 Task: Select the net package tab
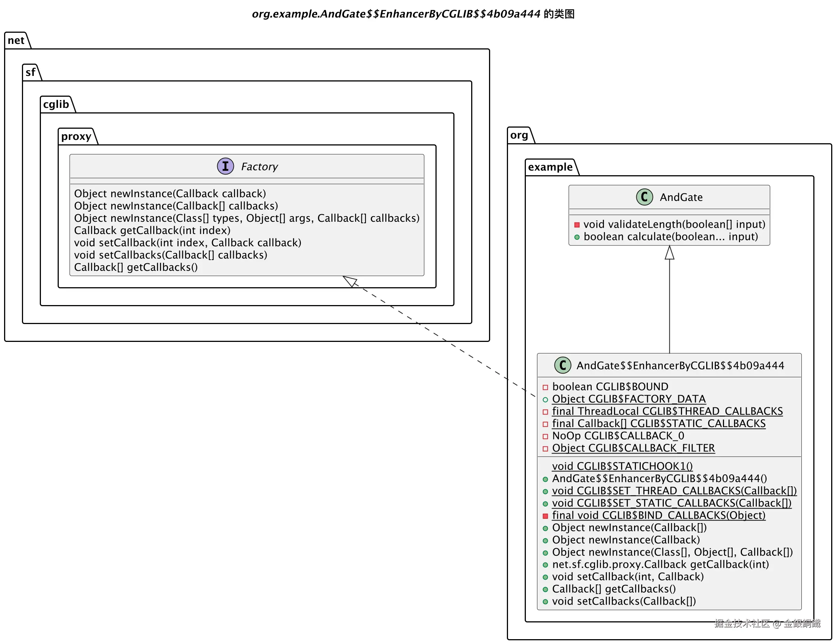(x=16, y=40)
